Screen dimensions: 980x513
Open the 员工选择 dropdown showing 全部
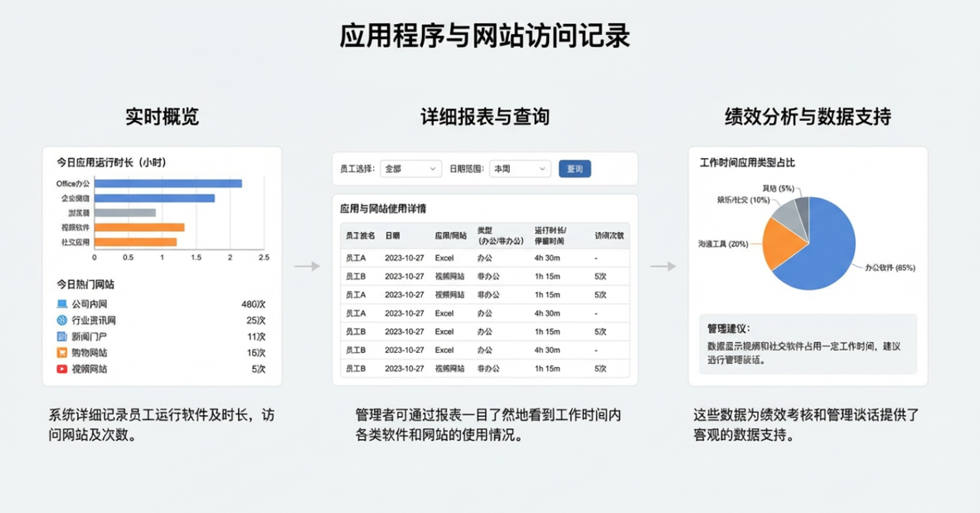coord(410,169)
